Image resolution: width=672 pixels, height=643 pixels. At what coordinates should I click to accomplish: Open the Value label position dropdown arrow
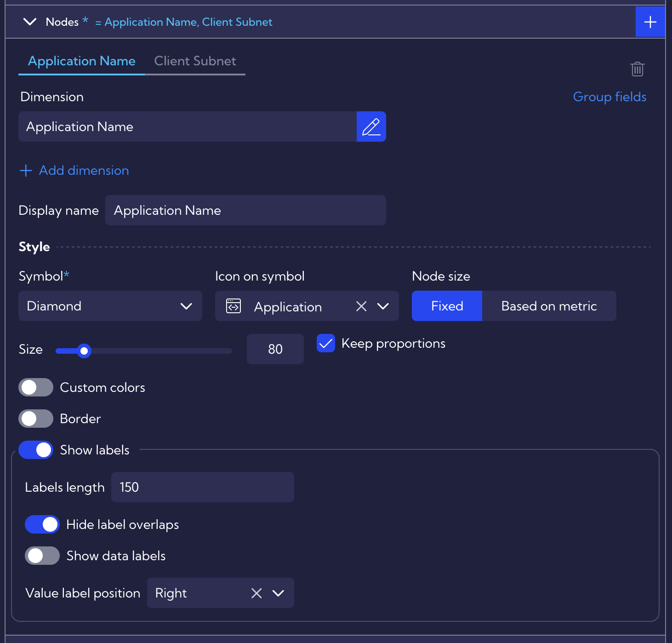point(278,593)
